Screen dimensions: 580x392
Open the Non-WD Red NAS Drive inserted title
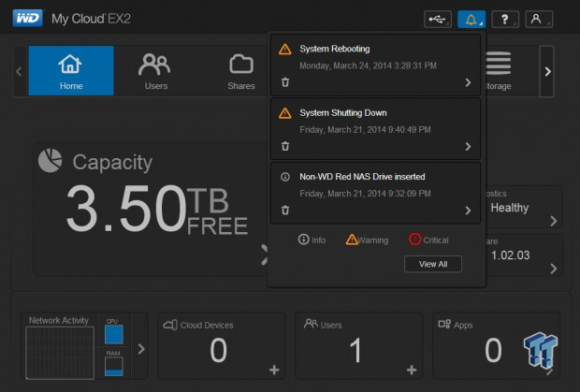(x=362, y=177)
